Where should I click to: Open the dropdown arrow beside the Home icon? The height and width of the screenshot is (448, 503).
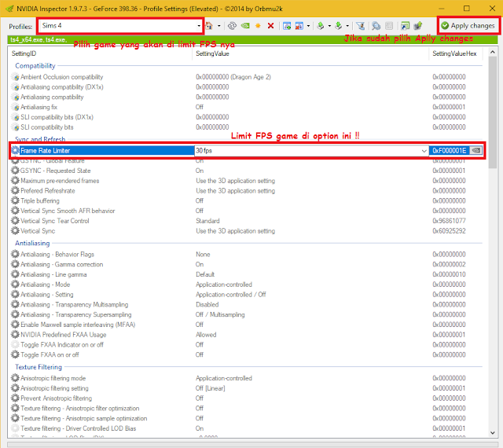[x=219, y=26]
